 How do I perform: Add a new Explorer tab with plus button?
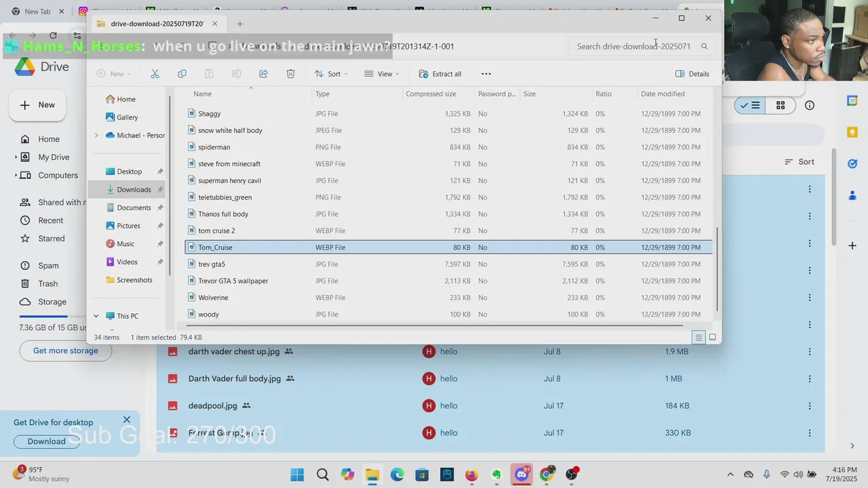239,24
